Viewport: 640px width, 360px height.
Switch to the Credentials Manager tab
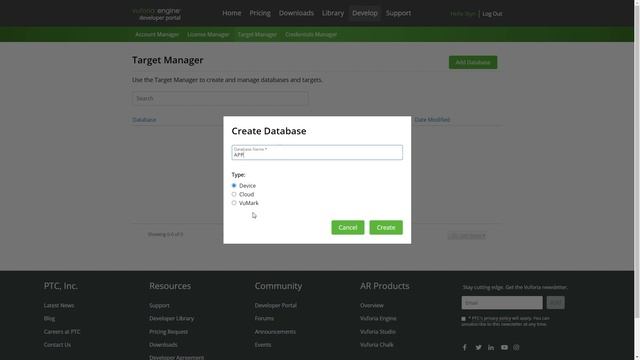click(311, 35)
